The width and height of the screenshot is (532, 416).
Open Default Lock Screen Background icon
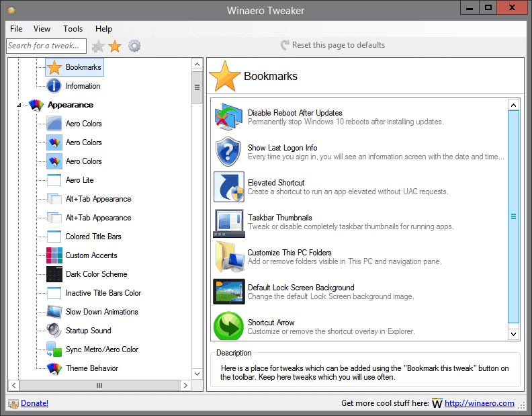click(x=228, y=292)
